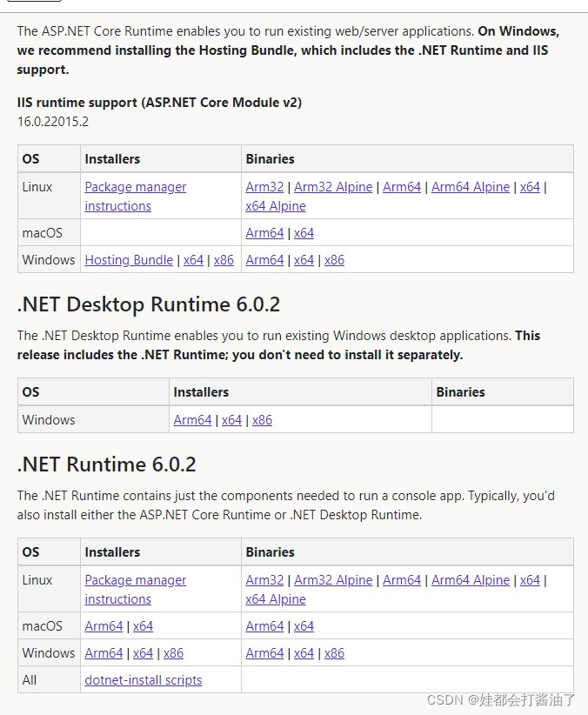Download Arm32 Linux binary for .NET Runtime
Image resolution: width=588 pixels, height=715 pixels.
tap(264, 580)
